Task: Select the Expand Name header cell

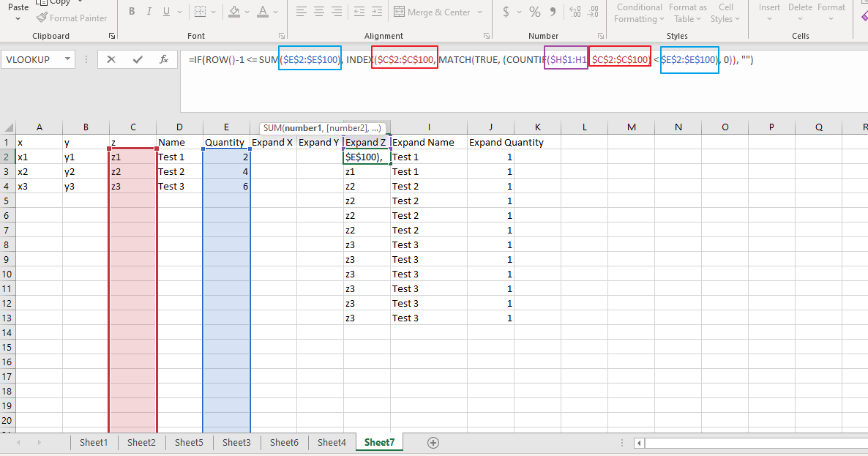Action: coord(429,142)
